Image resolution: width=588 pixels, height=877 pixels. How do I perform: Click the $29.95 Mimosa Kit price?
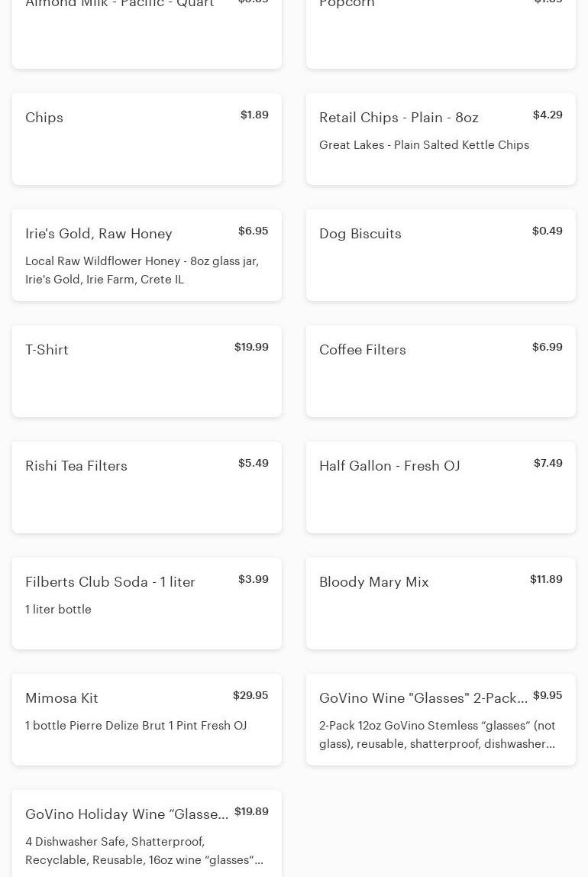[x=250, y=695]
